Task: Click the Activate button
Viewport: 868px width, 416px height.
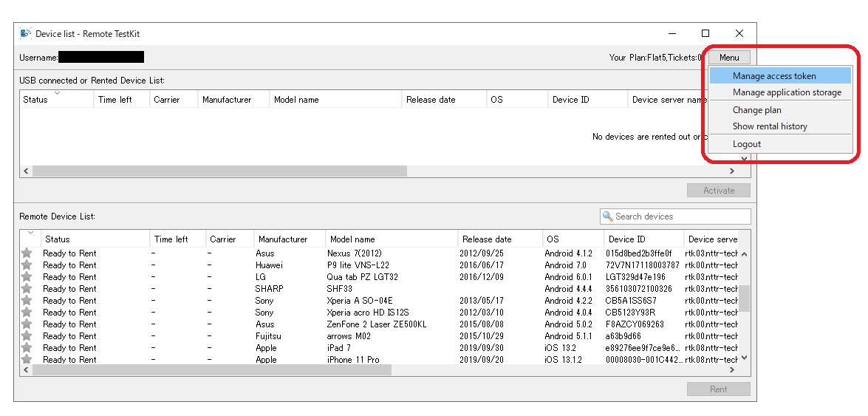Action: click(x=719, y=191)
